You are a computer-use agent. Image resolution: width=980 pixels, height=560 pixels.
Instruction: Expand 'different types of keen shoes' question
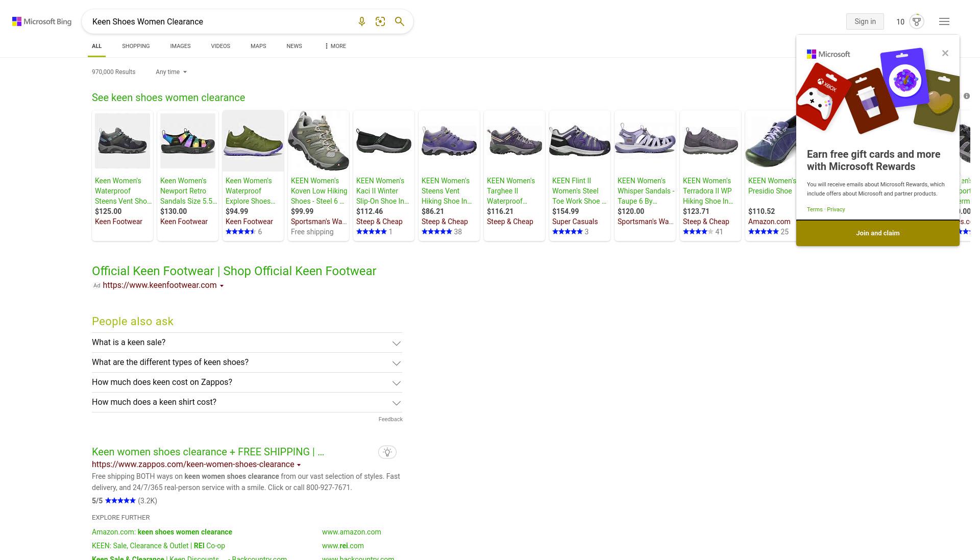247,362
